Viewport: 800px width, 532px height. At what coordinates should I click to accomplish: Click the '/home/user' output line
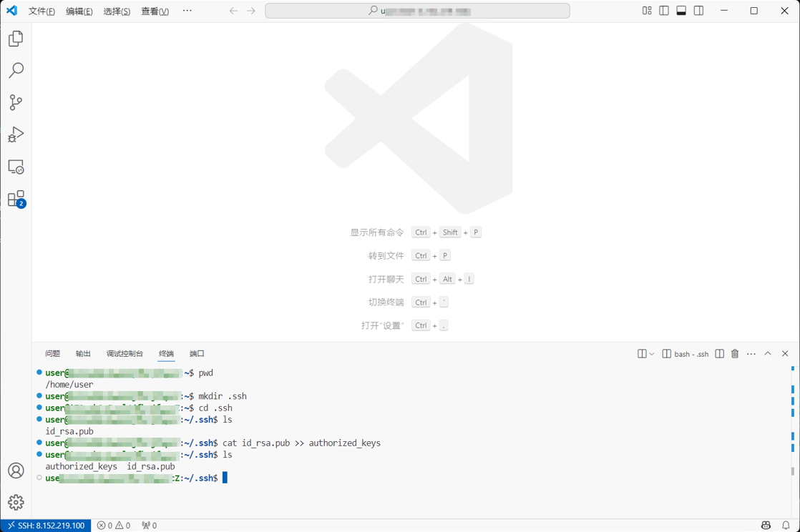coord(69,385)
